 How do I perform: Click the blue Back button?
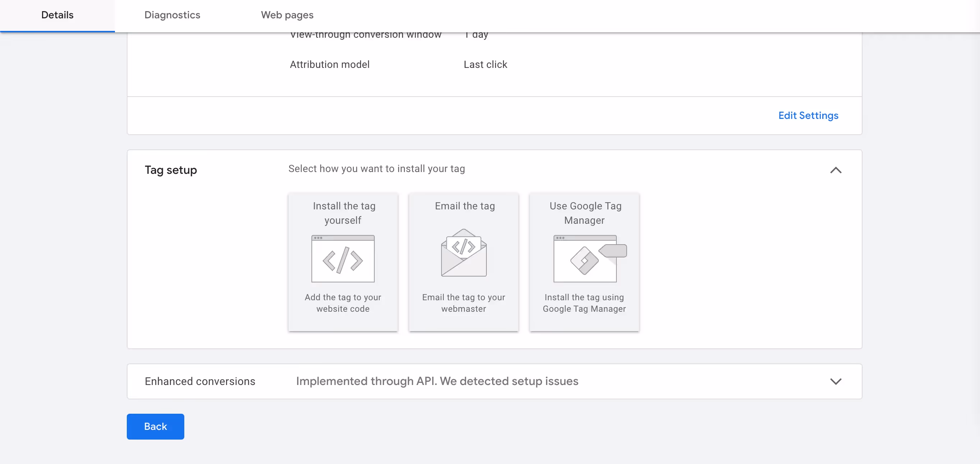[155, 426]
